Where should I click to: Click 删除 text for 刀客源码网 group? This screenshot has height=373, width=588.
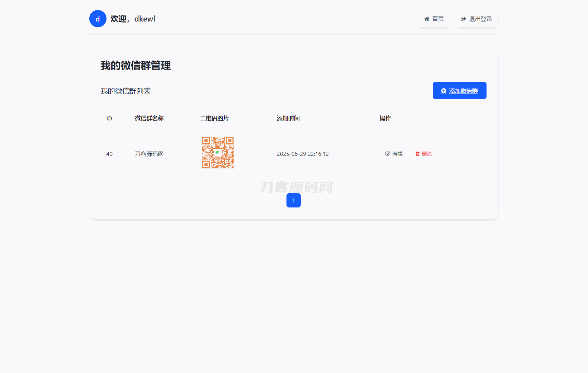click(x=427, y=154)
